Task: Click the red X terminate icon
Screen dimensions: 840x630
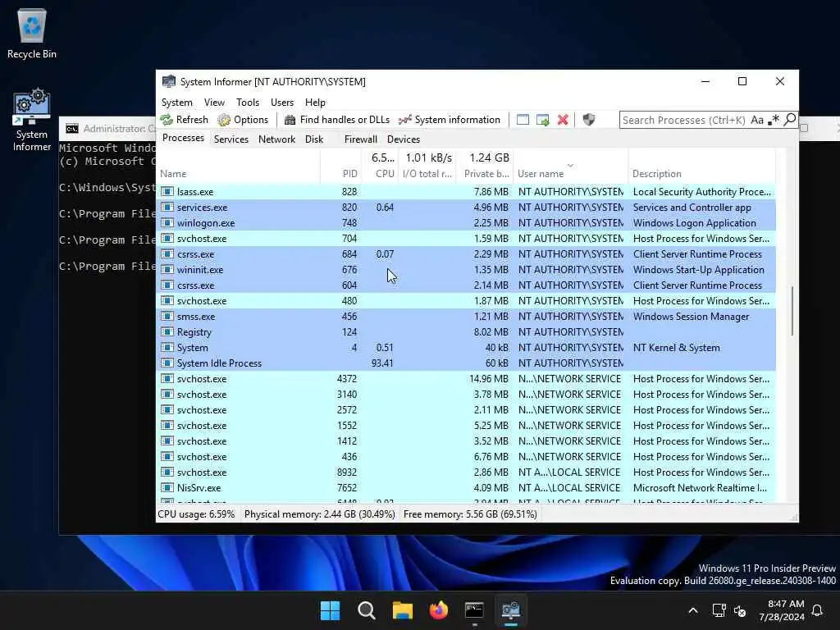Action: coord(563,120)
